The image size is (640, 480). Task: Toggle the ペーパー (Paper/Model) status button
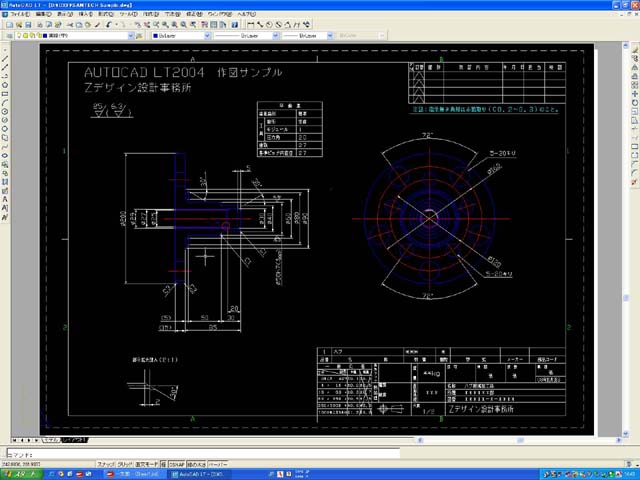click(x=218, y=464)
